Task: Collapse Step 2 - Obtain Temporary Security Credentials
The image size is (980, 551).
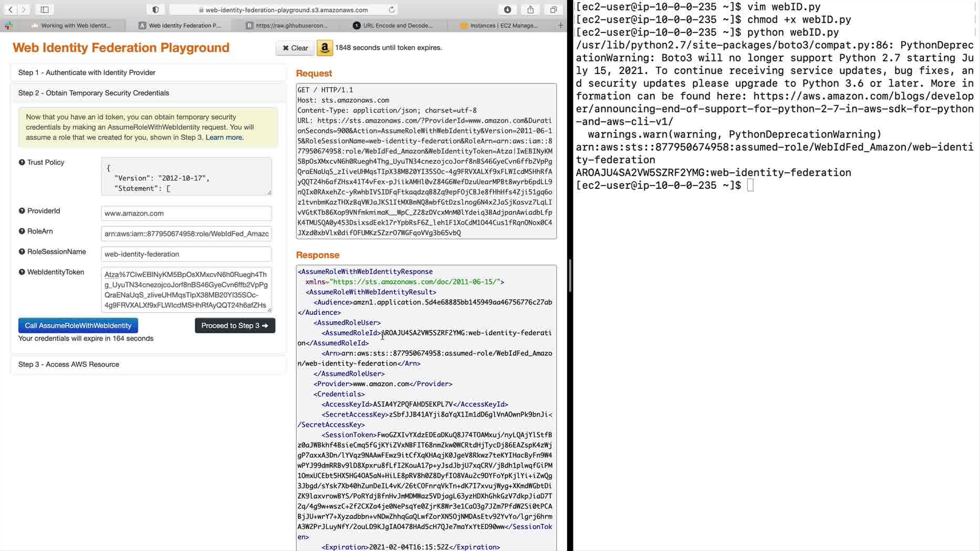Action: 148,93
